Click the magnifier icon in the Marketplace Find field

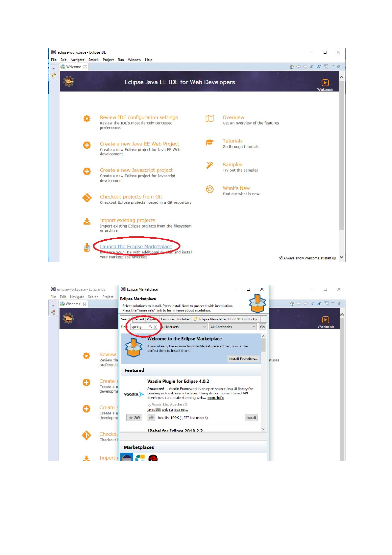150,327
